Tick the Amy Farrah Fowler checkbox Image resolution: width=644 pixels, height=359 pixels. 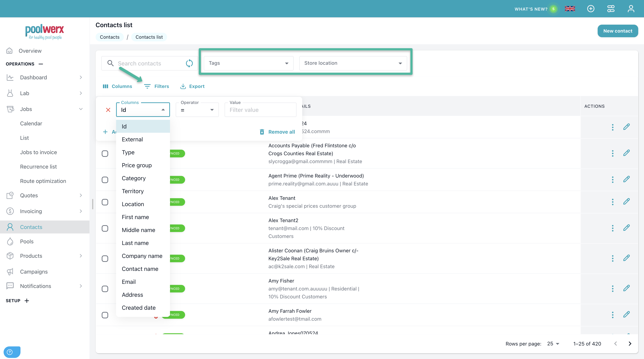tap(105, 315)
